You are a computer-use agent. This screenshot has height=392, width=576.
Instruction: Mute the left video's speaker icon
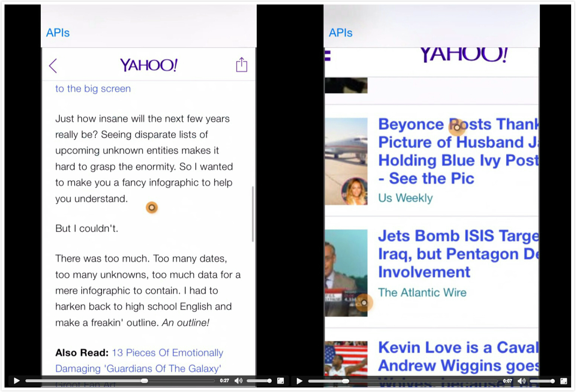238,381
